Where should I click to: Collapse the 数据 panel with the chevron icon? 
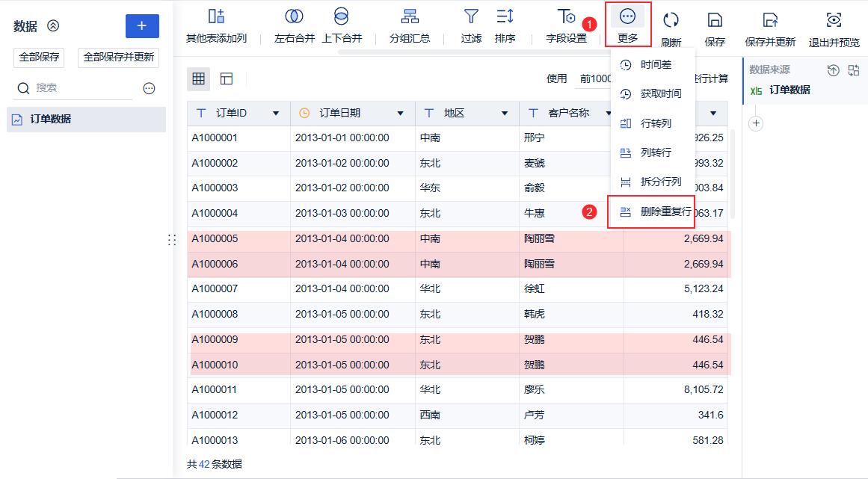pos(53,25)
